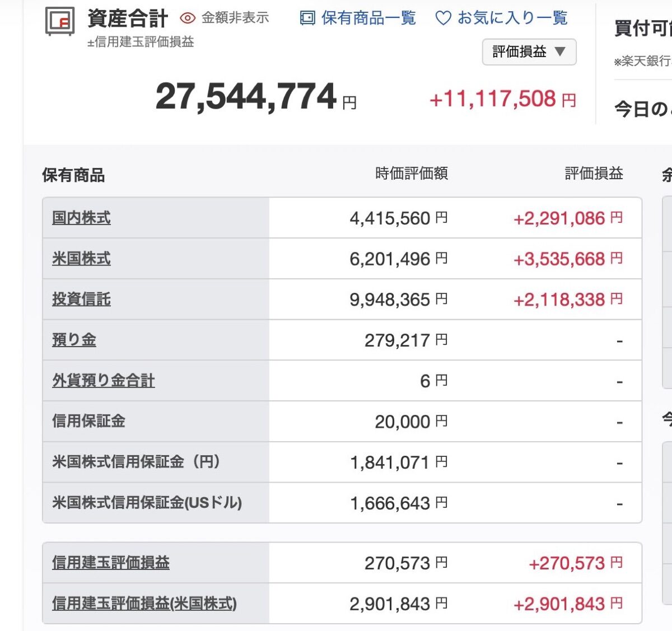The height and width of the screenshot is (631, 672).
Task: Click the 時価評価額 column header
Action: 412,174
